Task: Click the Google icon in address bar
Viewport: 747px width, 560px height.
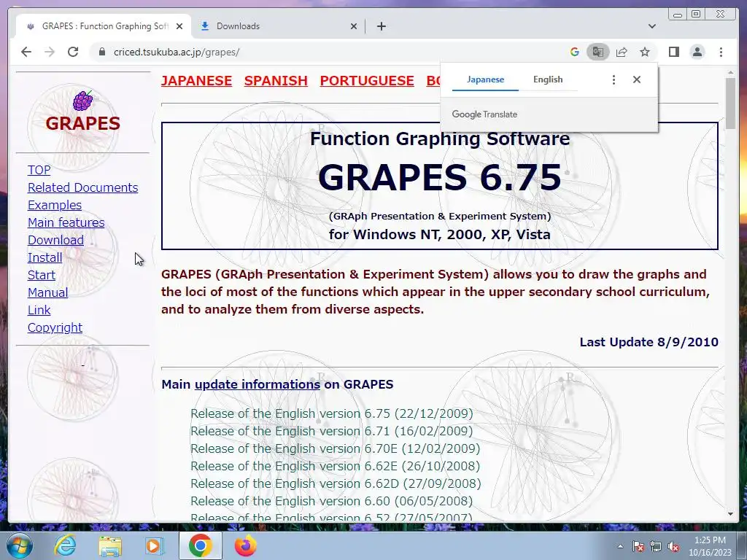Action: 575,52
